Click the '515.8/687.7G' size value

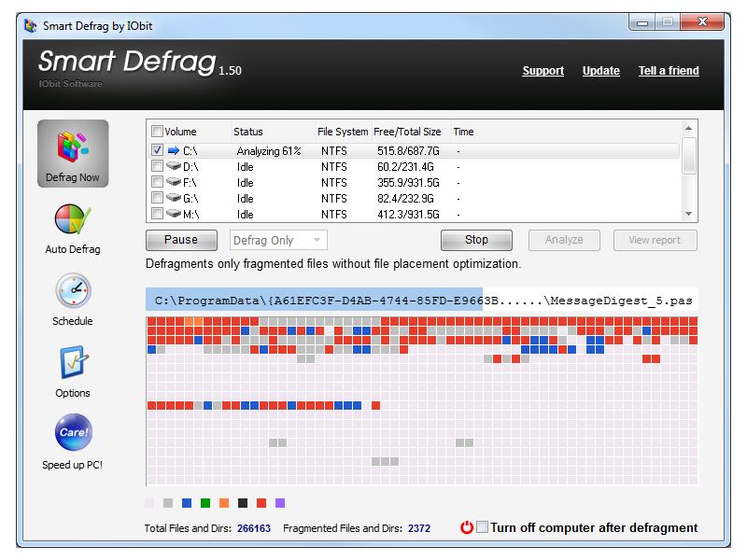tap(408, 151)
